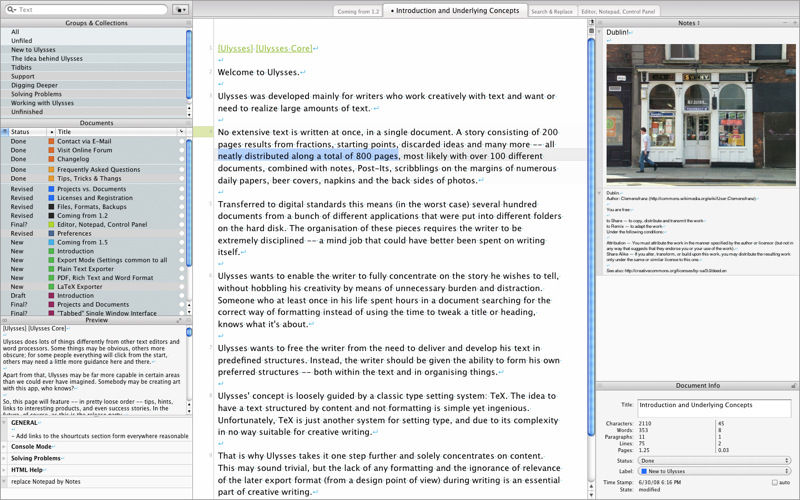Viewport: 800px width, 500px height.
Task: Open the 'PDF, Rich Text and Word Format' document
Action: tap(93, 278)
